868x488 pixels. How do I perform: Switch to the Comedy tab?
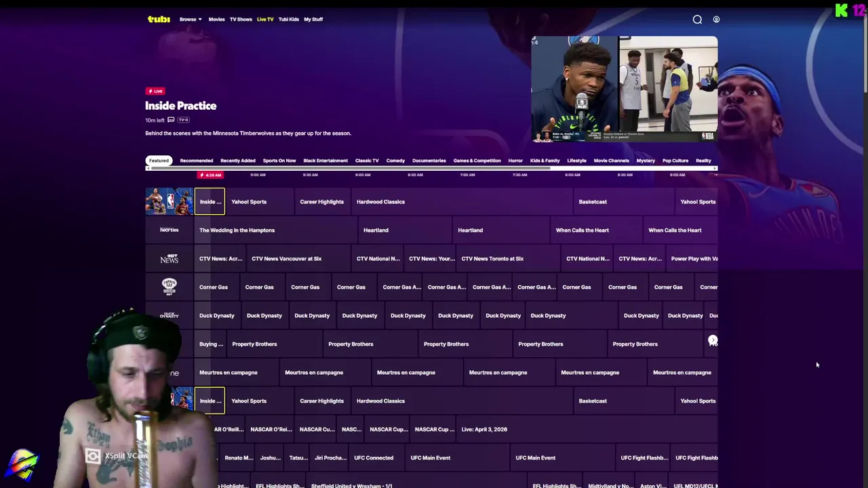point(395,161)
